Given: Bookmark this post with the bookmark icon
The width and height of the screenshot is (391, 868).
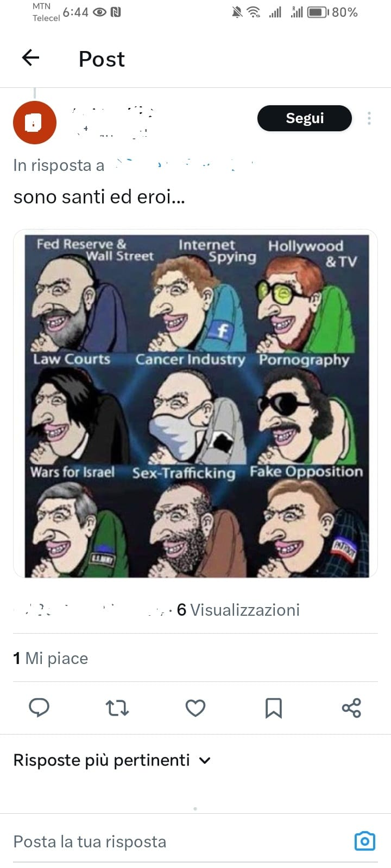Looking at the screenshot, I should [x=273, y=708].
